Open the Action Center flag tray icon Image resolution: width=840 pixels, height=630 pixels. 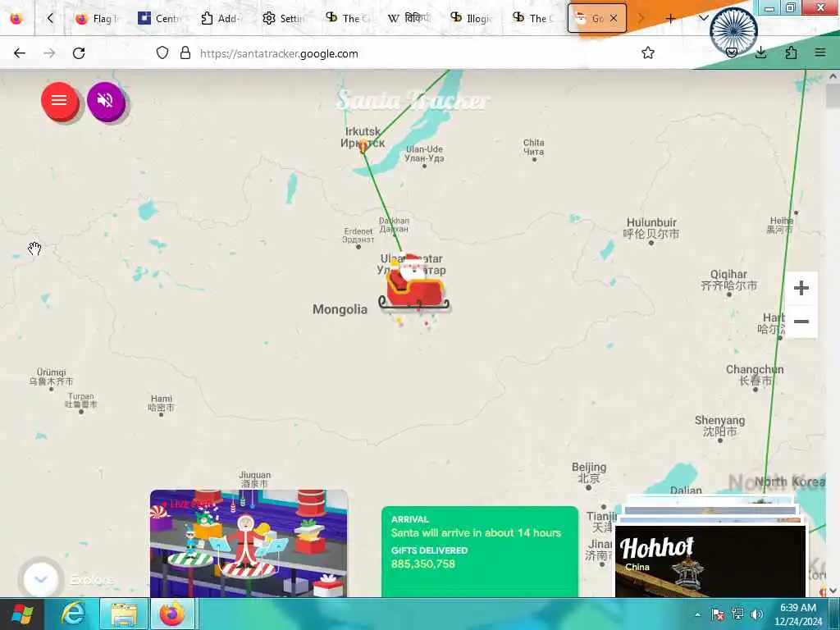tap(717, 614)
